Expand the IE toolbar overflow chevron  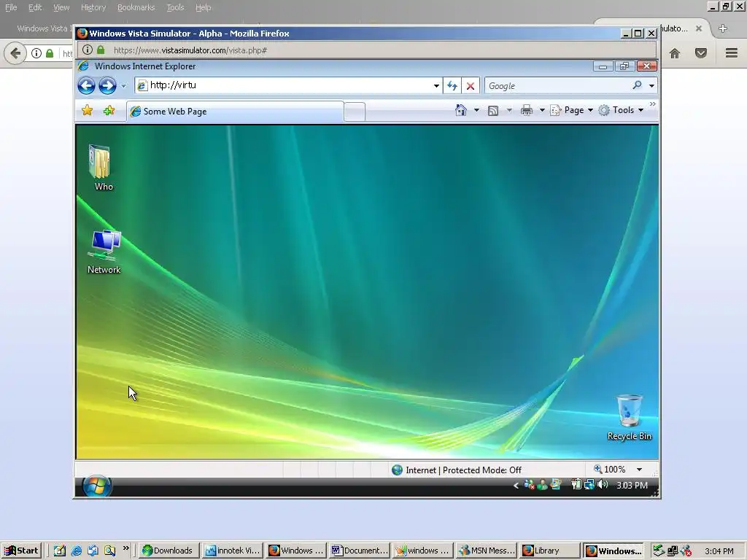point(653,104)
